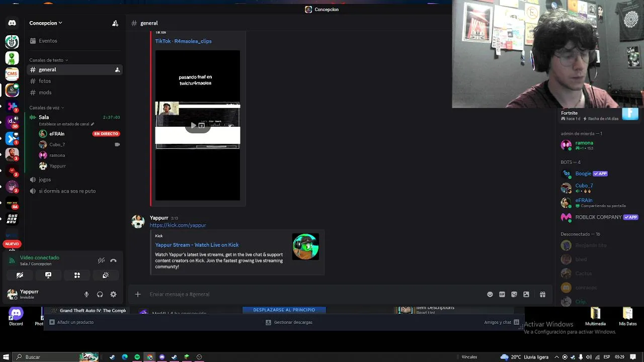
Task: Show hidden system tray icons chevron
Action: [x=557, y=357]
